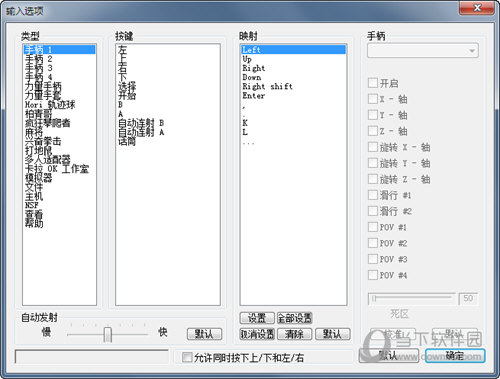Select 疯狂攀爬者 in the 类型 list

[59, 123]
